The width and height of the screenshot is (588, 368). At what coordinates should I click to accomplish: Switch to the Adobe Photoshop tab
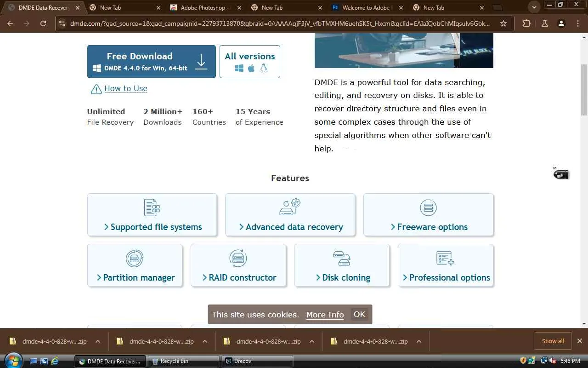tap(205, 8)
